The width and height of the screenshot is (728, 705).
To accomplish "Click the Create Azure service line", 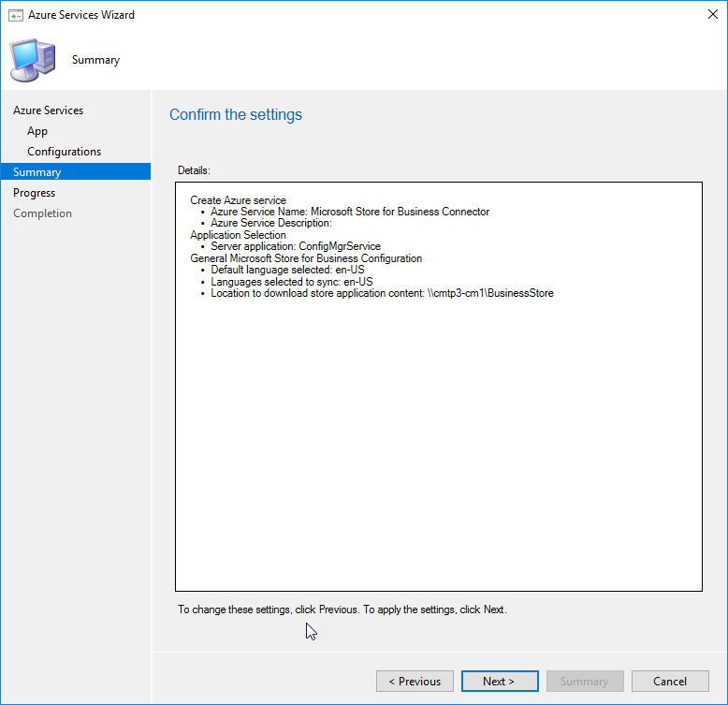I will 239,200.
